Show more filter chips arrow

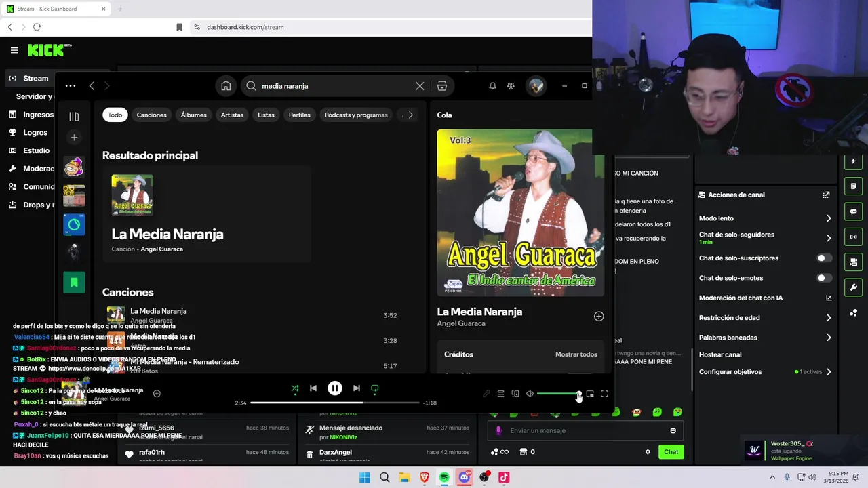(x=410, y=115)
